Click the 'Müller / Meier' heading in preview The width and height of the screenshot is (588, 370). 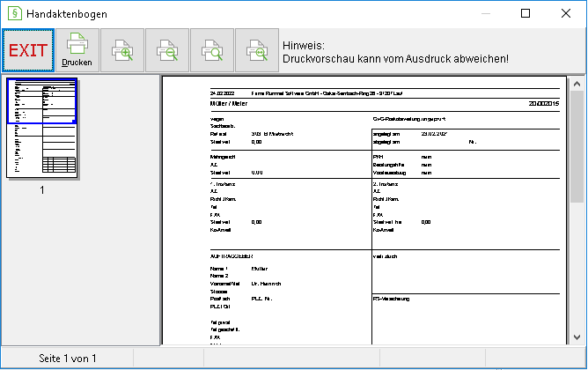[229, 104]
